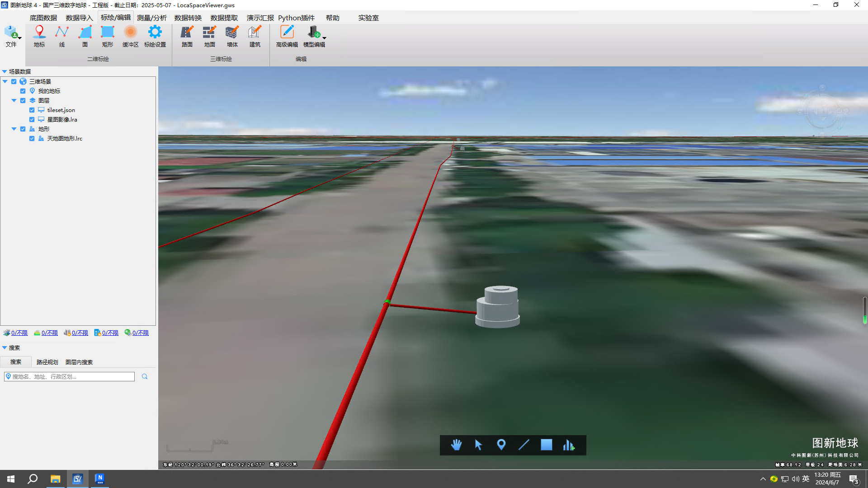The width and height of the screenshot is (868, 488).
Task: Switch to the 数据导入 ribbon tab
Action: pos(79,18)
